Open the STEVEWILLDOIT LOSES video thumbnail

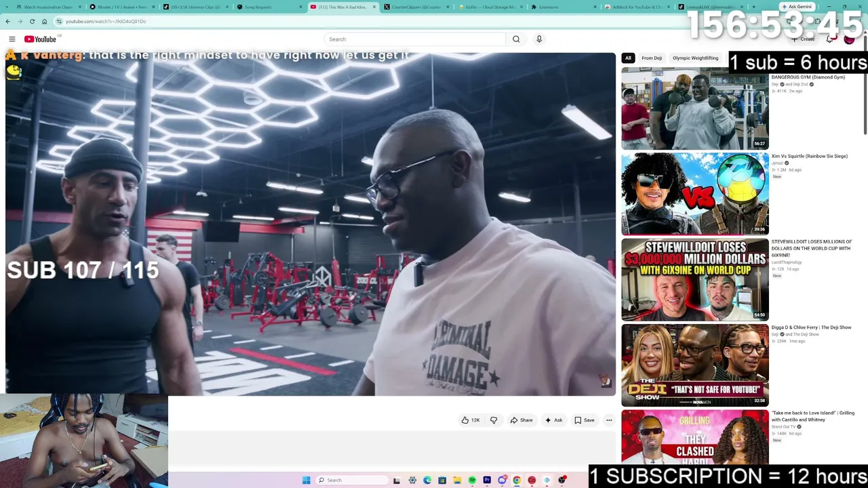(695, 279)
